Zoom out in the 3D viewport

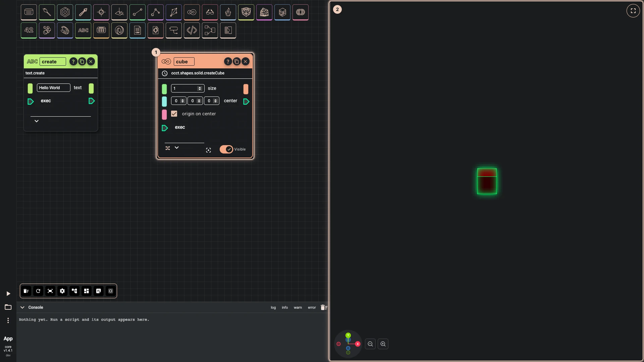[370, 344]
